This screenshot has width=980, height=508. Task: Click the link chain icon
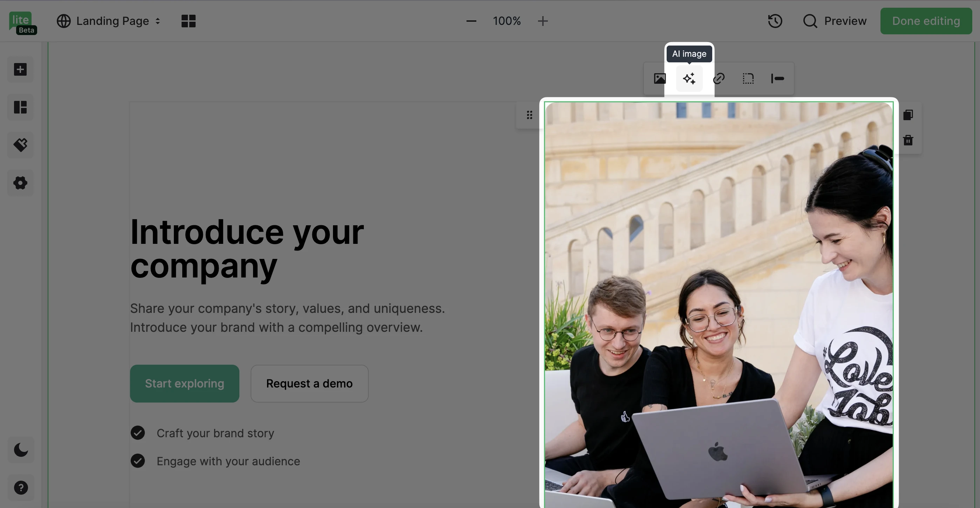pyautogui.click(x=719, y=79)
